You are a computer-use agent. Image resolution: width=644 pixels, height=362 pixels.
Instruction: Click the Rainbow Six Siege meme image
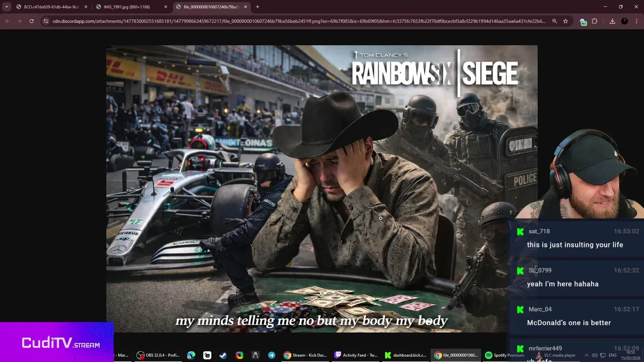click(x=321, y=189)
